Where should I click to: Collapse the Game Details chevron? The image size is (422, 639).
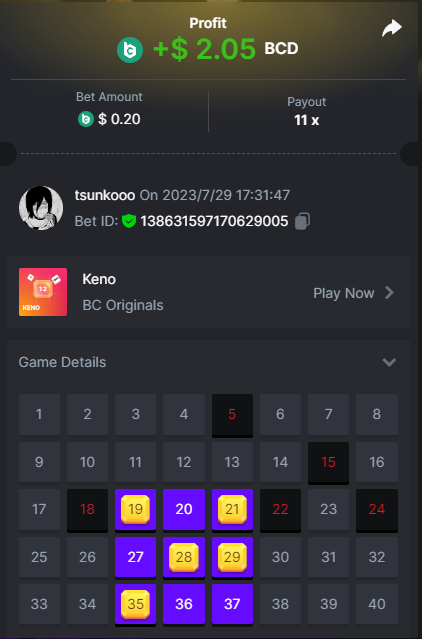389,362
